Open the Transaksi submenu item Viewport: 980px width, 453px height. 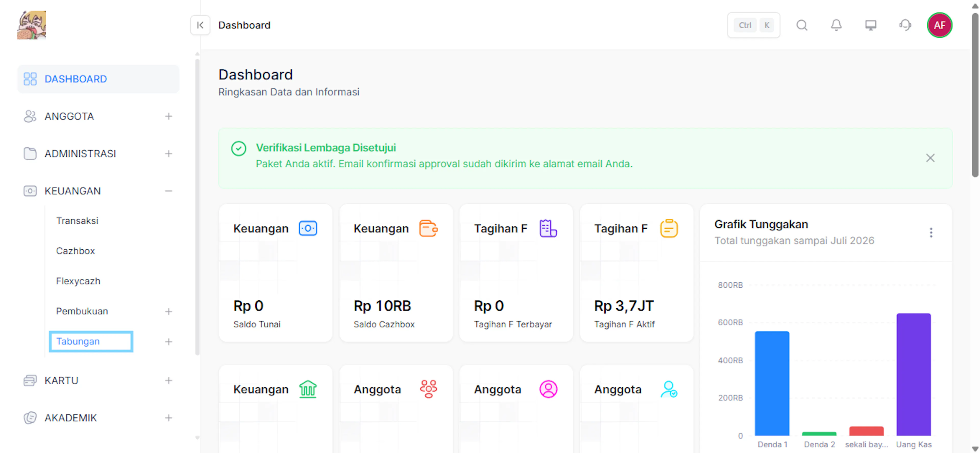coord(77,221)
